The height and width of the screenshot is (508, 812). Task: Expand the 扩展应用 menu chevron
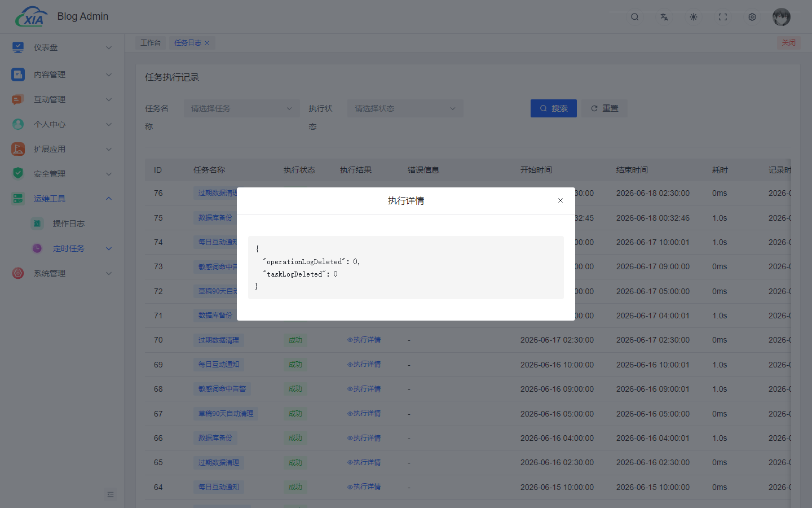(109, 149)
